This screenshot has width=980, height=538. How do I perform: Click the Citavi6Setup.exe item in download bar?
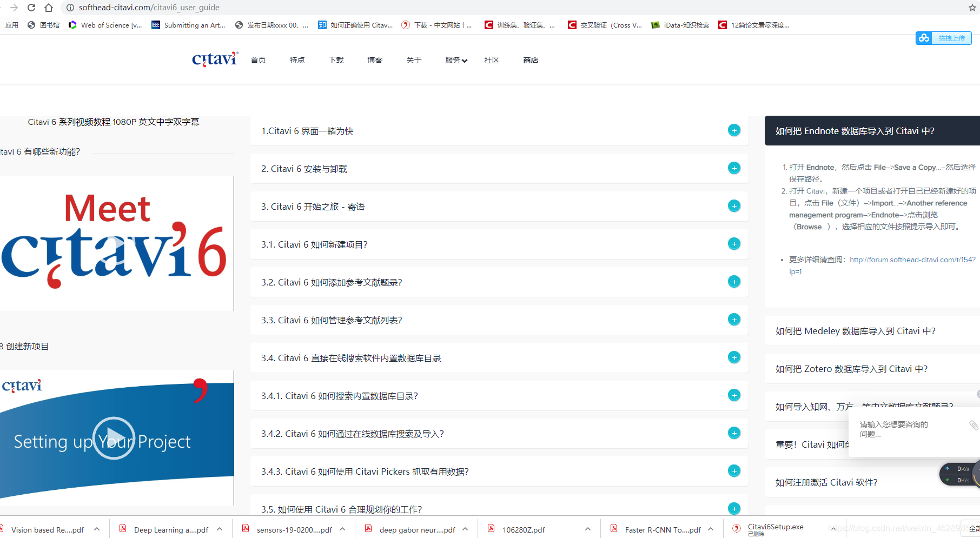coord(776,528)
